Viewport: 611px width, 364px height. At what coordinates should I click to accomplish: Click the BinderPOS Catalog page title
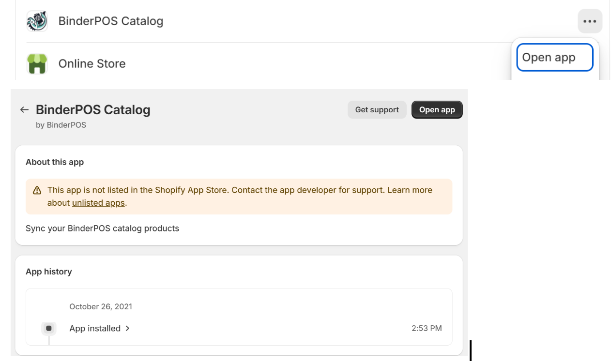click(x=93, y=110)
